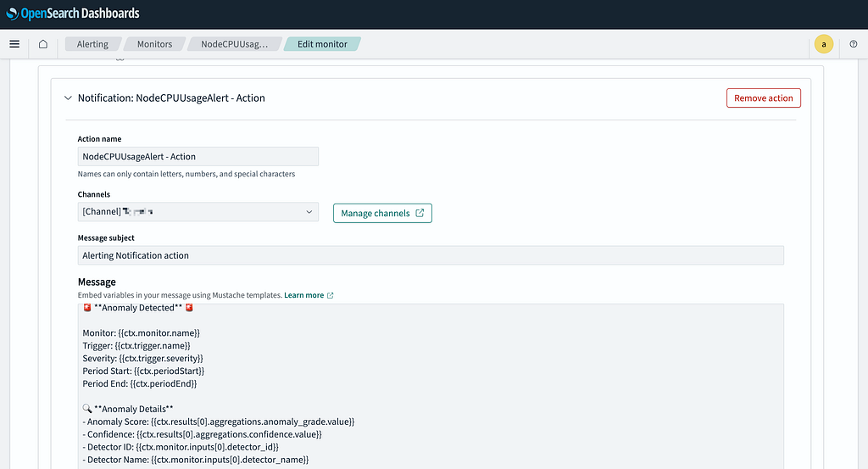Click the 'Period End' message line

(140, 383)
